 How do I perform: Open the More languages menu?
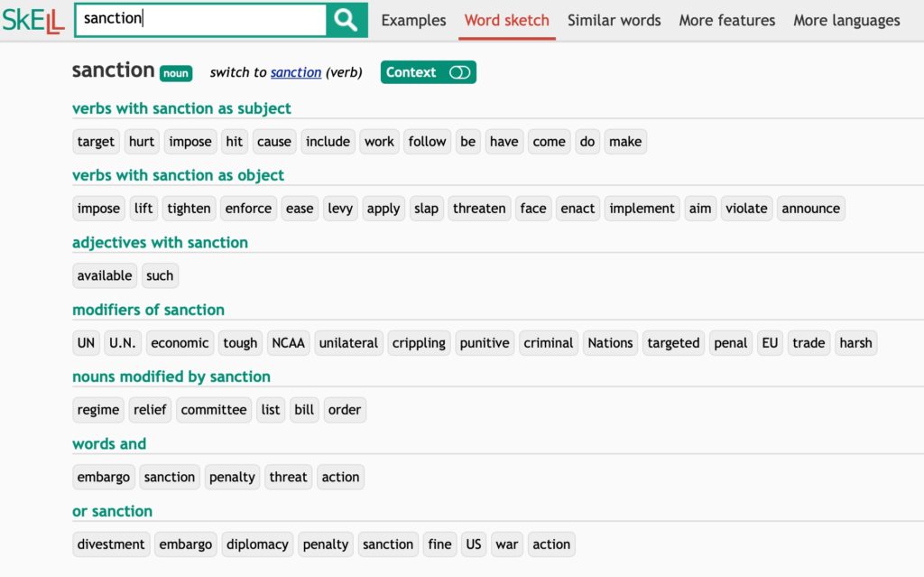click(x=846, y=20)
